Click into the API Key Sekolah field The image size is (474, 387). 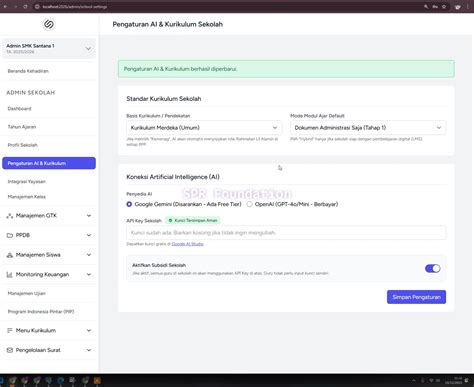pyautogui.click(x=286, y=233)
